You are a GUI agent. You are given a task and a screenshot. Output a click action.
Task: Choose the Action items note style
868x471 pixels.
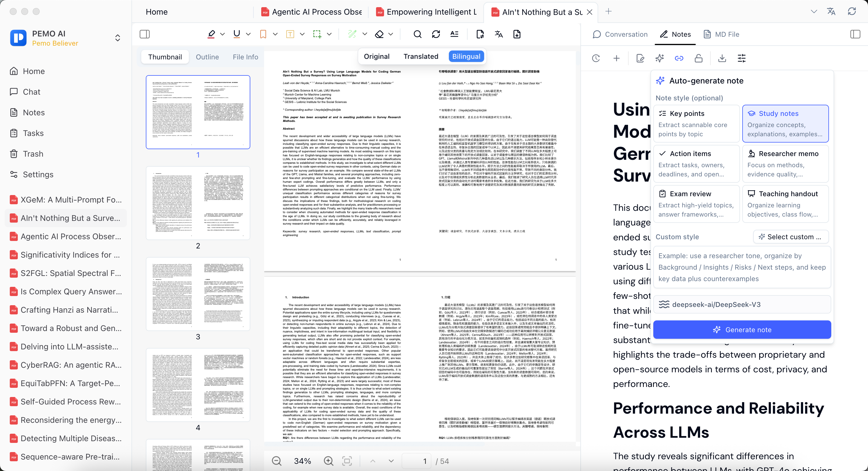pyautogui.click(x=696, y=164)
